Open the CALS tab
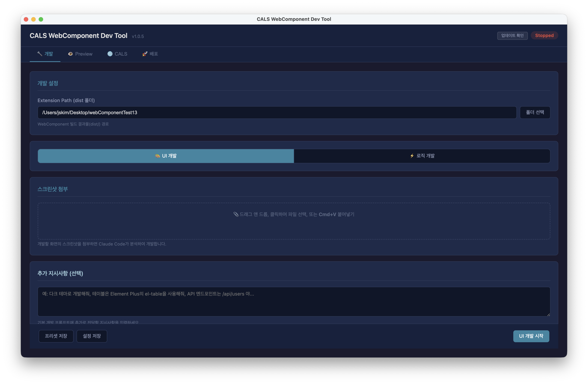Image resolution: width=588 pixels, height=385 pixels. point(117,54)
